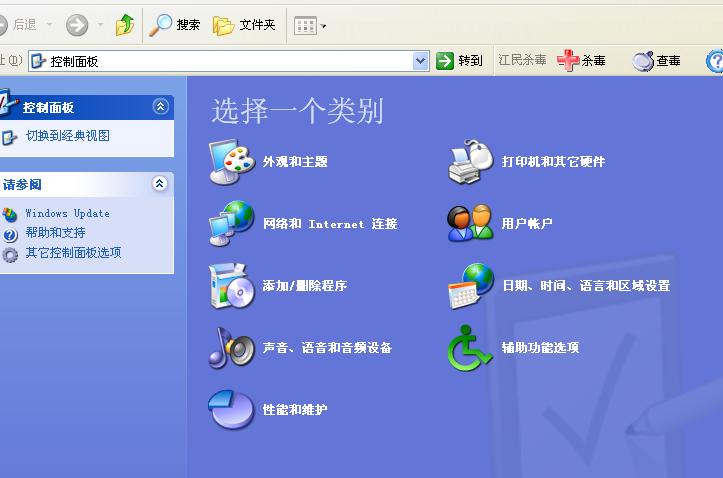The width and height of the screenshot is (723, 478).
Task: Click the Up folder toolbar icon
Action: pyautogui.click(x=125, y=25)
